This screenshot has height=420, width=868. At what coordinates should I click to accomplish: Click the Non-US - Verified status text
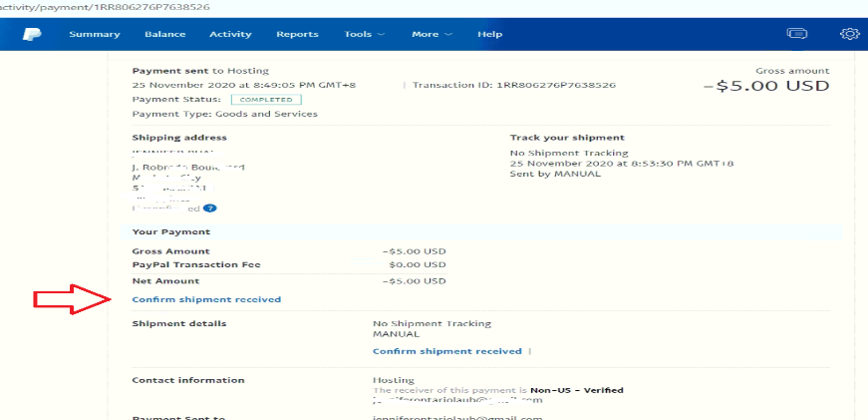coord(577,390)
